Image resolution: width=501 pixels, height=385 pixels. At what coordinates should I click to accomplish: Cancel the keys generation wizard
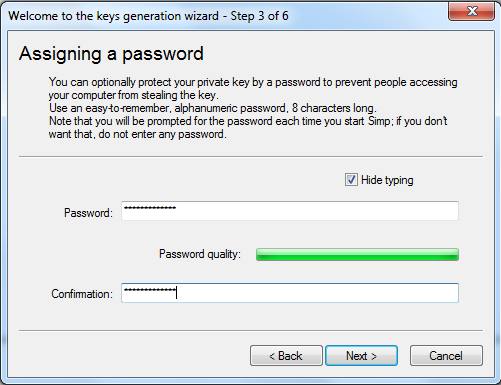[x=446, y=356]
